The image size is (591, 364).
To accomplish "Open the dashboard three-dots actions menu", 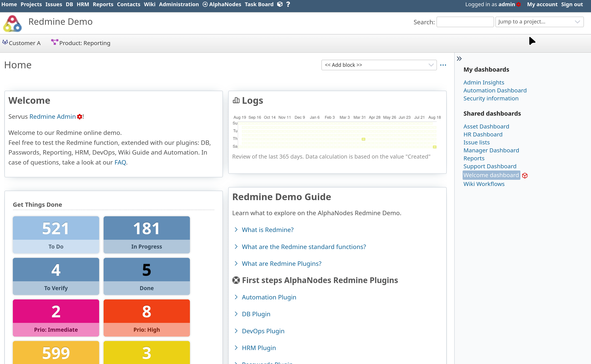I will pos(443,65).
